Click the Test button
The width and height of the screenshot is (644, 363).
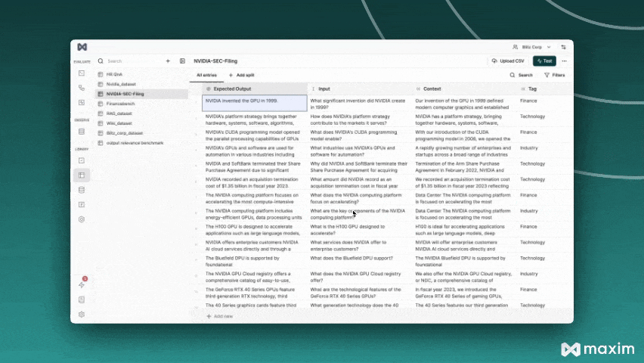[545, 60]
